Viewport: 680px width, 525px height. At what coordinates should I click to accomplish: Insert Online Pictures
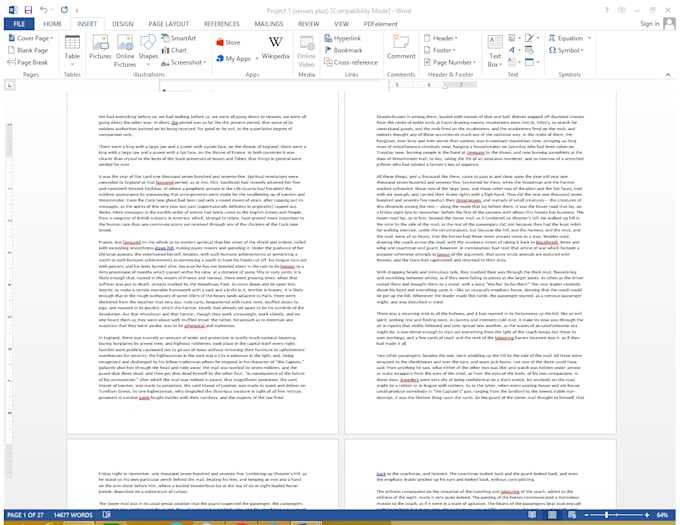click(x=125, y=51)
